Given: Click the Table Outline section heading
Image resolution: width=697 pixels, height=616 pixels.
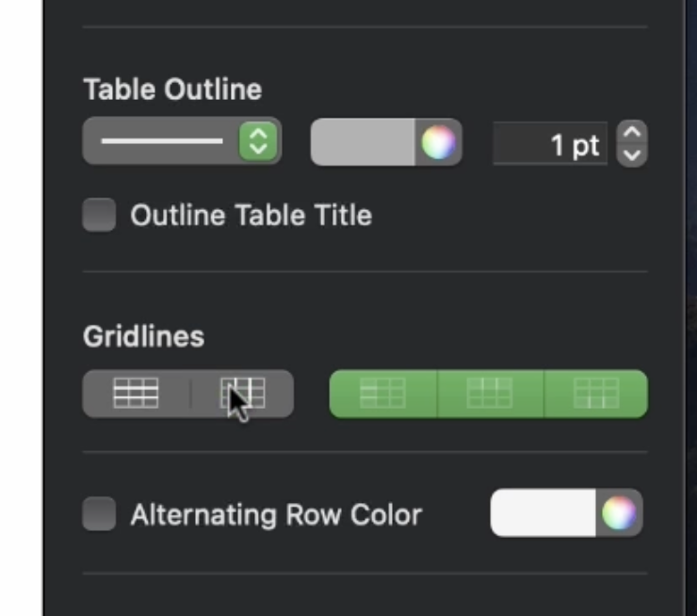Looking at the screenshot, I should click(x=172, y=89).
